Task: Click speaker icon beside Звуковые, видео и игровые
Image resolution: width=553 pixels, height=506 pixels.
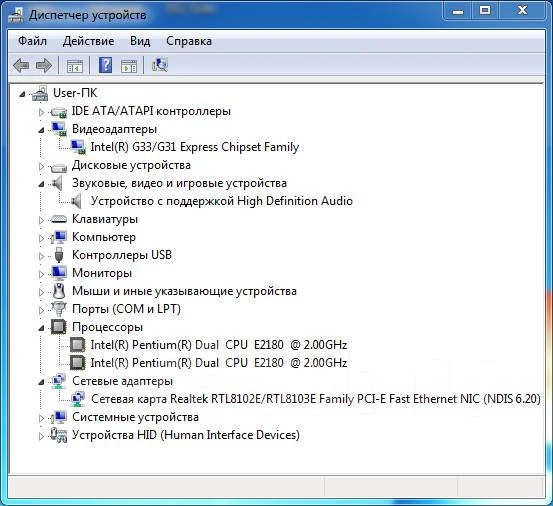Action: click(57, 183)
